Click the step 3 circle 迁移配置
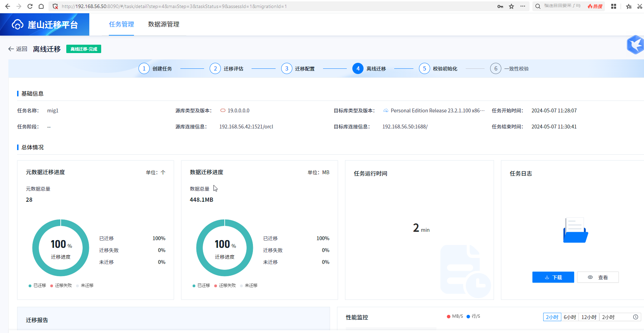Screen dimensions: 644x333 [x=287, y=68]
